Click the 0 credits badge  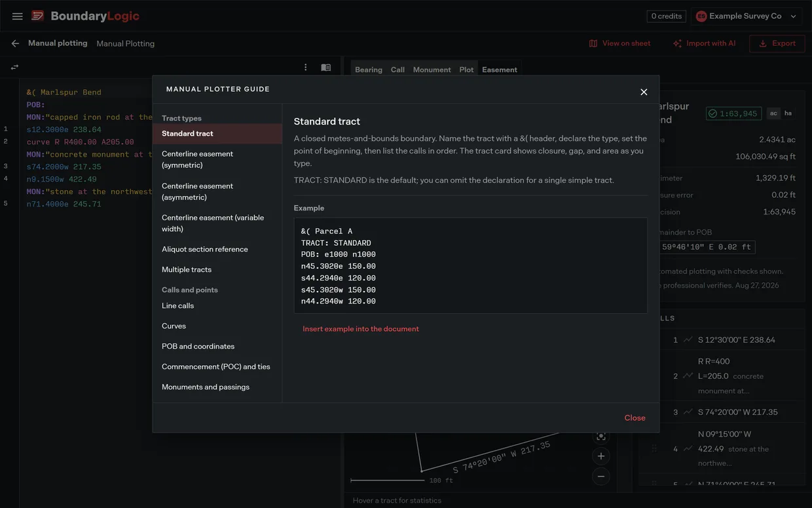click(666, 16)
